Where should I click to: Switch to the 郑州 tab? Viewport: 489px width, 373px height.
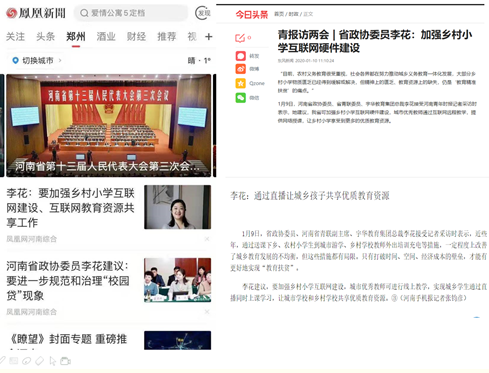point(76,36)
